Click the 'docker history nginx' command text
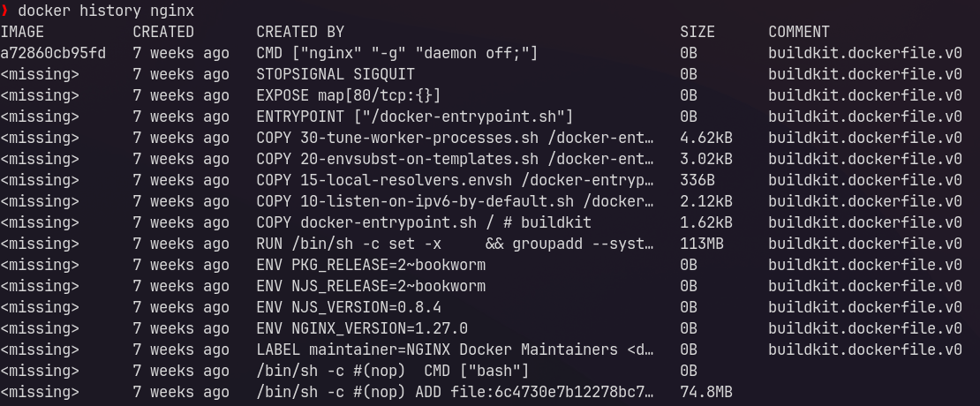This screenshot has width=980, height=406. point(106,11)
